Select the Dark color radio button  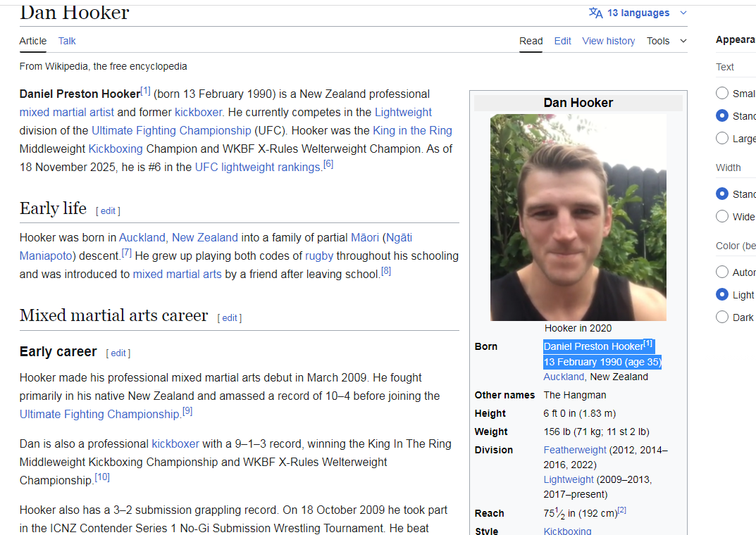coord(721,317)
